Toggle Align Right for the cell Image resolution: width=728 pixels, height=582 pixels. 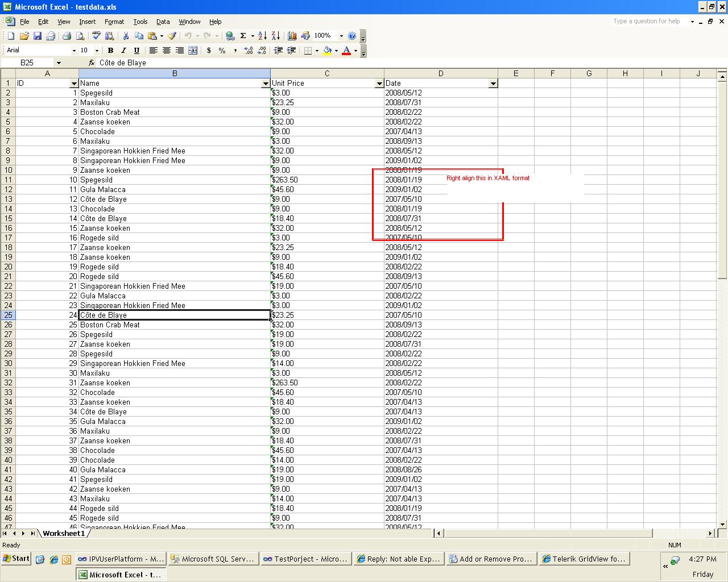[x=180, y=51]
